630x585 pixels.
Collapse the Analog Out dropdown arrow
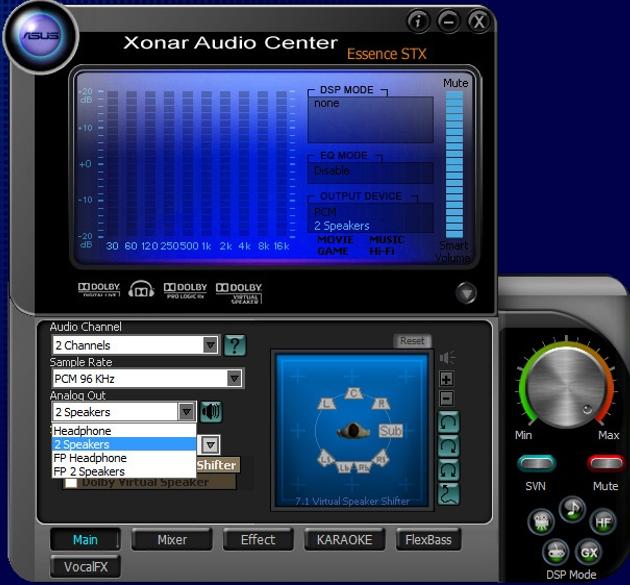[186, 411]
